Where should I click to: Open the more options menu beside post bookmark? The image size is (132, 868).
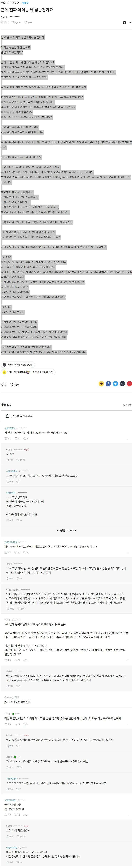pyautogui.click(x=130, y=23)
